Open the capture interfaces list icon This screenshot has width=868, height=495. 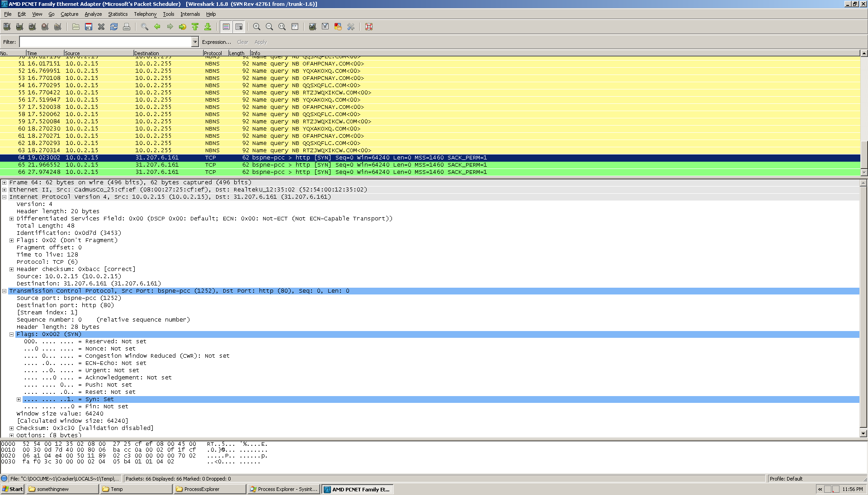[x=7, y=27]
